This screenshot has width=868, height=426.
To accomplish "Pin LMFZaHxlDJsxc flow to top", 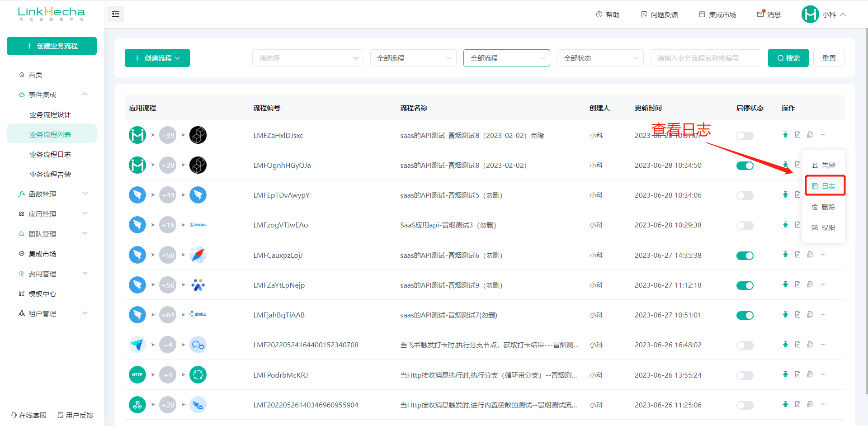I will [x=785, y=135].
